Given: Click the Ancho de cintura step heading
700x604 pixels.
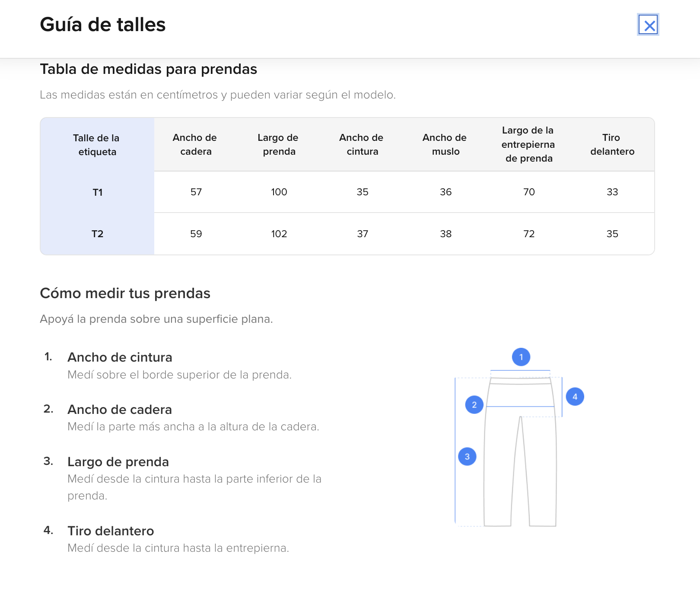Looking at the screenshot, I should [120, 357].
